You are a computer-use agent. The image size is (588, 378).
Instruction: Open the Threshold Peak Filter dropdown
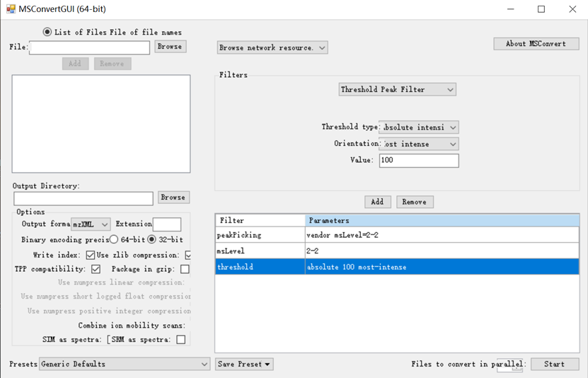(397, 89)
